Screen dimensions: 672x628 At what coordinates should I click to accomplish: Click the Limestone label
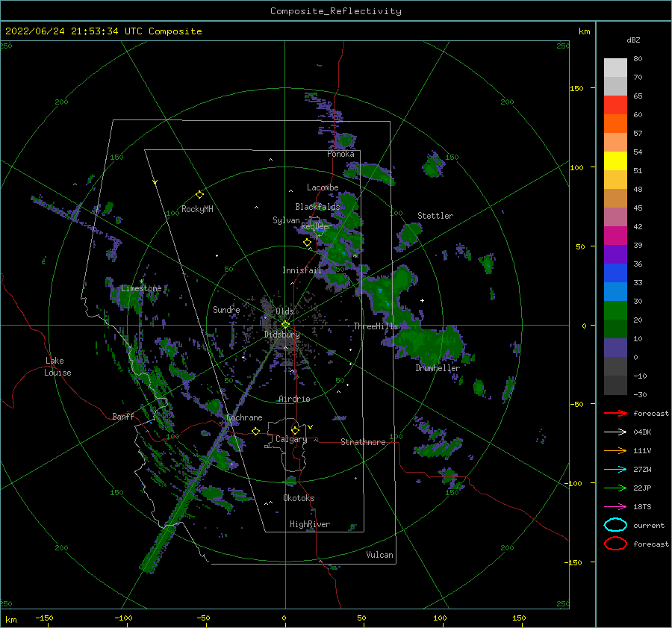pyautogui.click(x=141, y=288)
